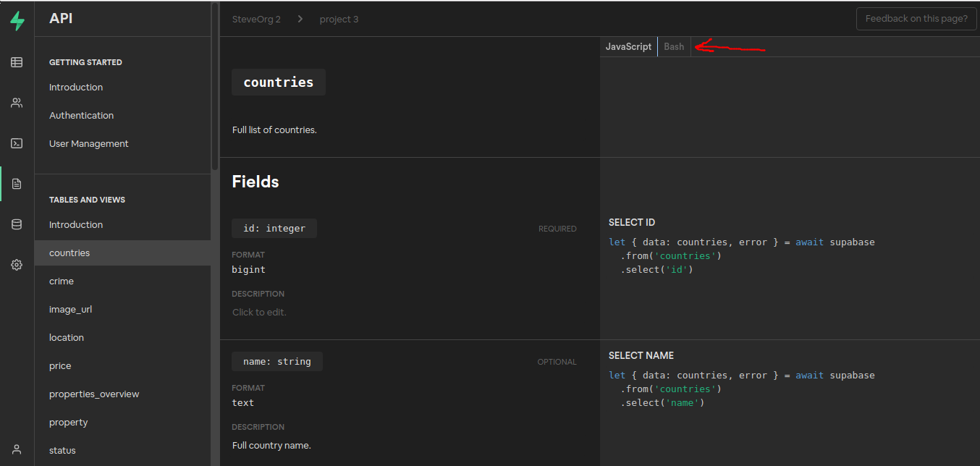Open the Table editor icon in sidebar
The width and height of the screenshot is (980, 466).
click(17, 62)
